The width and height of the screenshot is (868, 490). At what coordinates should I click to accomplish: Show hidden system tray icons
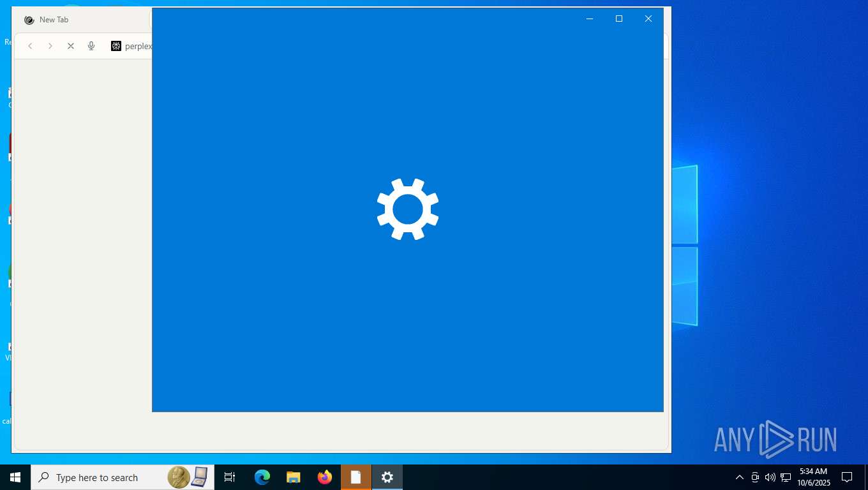(x=740, y=477)
